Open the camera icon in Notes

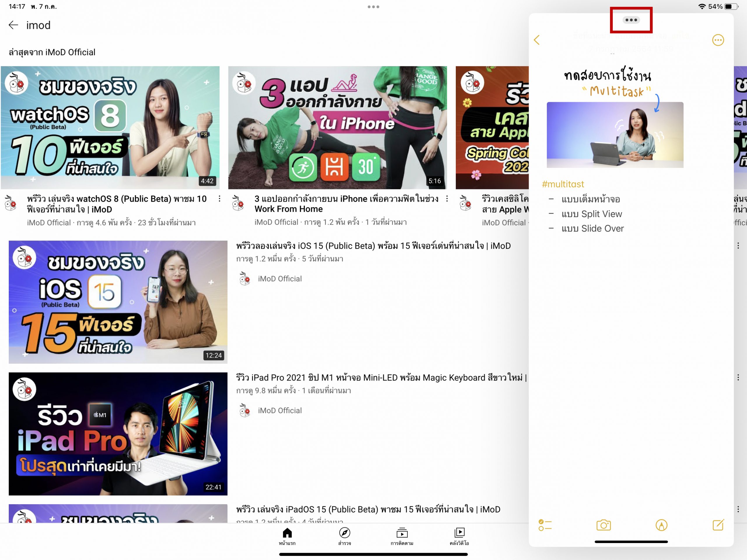603,525
